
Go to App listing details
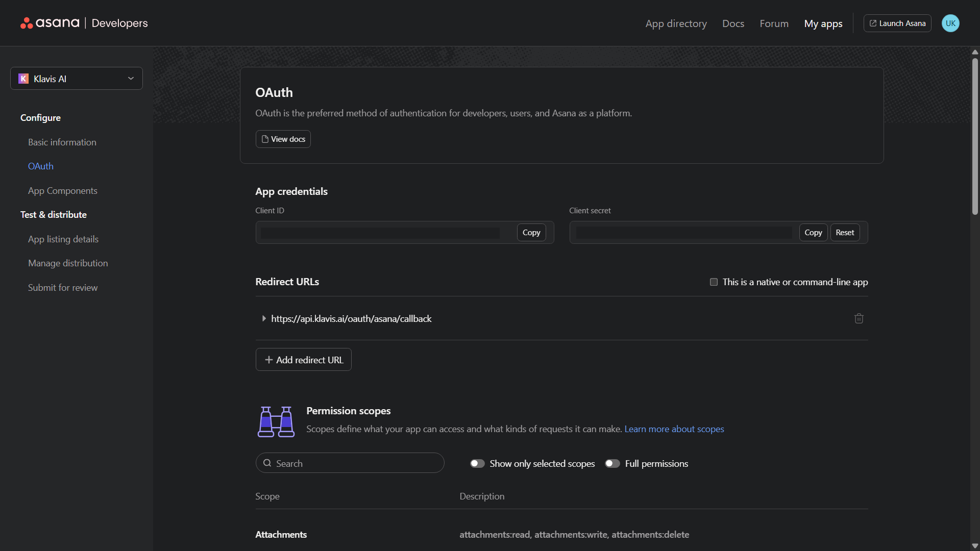[x=63, y=239]
